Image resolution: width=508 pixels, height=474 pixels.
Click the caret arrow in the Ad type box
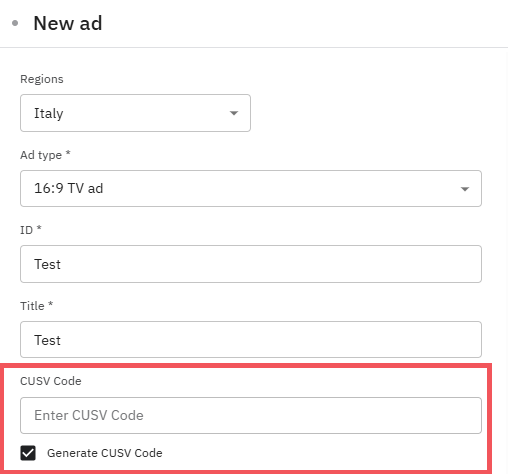465,189
